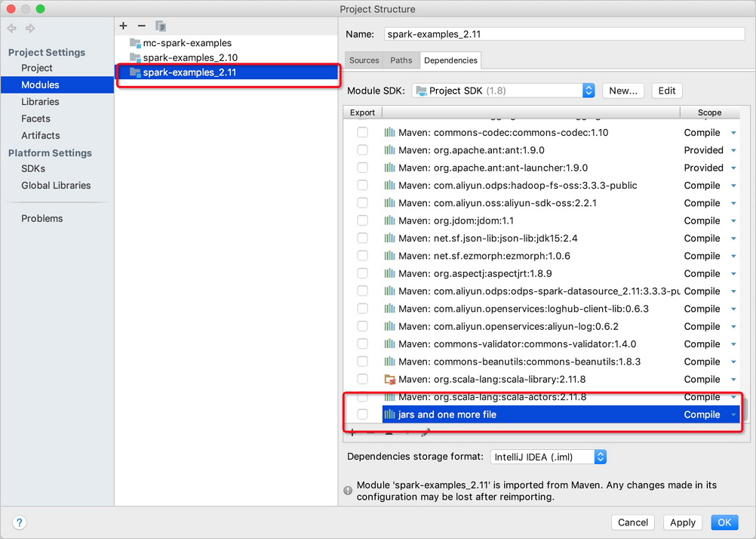Click the scala-library:2.11.8 folder icon

click(x=389, y=379)
